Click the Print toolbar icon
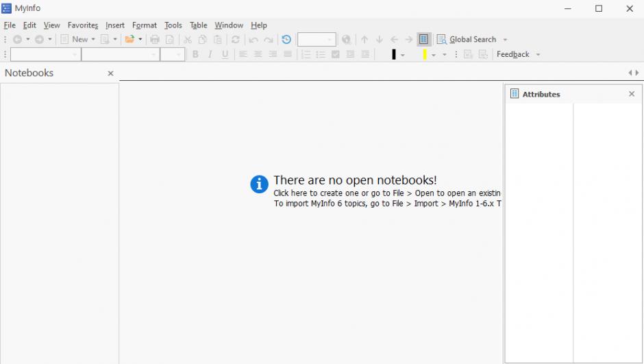 coord(154,40)
